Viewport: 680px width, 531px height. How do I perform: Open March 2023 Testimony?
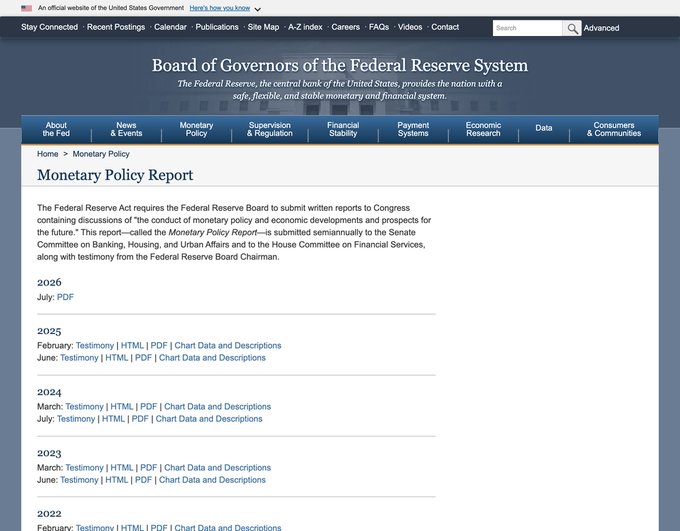pyautogui.click(x=84, y=468)
